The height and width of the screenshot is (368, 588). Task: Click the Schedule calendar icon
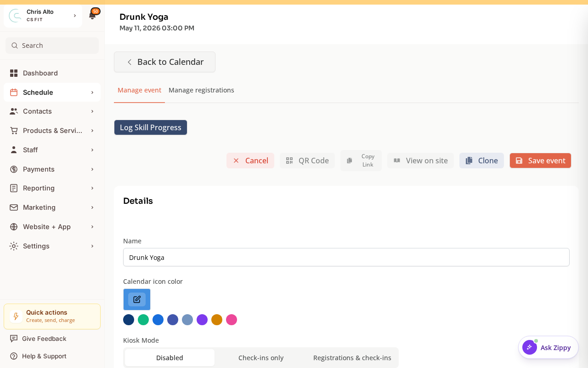click(14, 92)
